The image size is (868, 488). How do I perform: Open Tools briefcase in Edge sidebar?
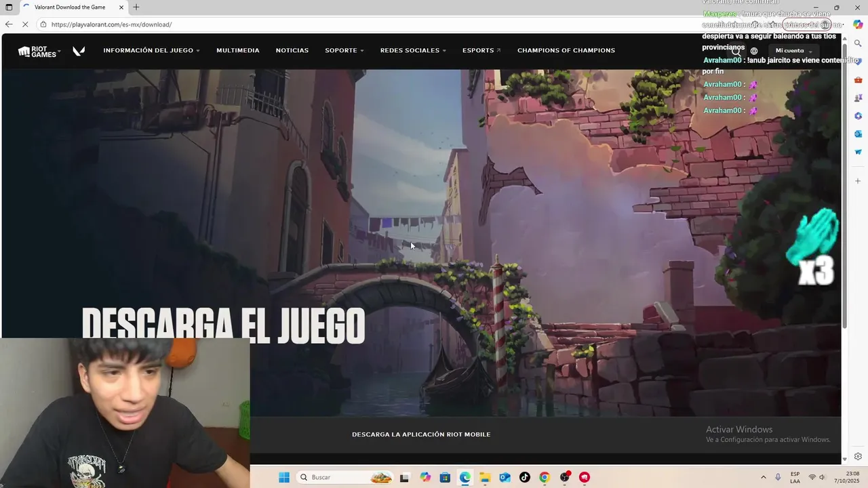tap(858, 80)
